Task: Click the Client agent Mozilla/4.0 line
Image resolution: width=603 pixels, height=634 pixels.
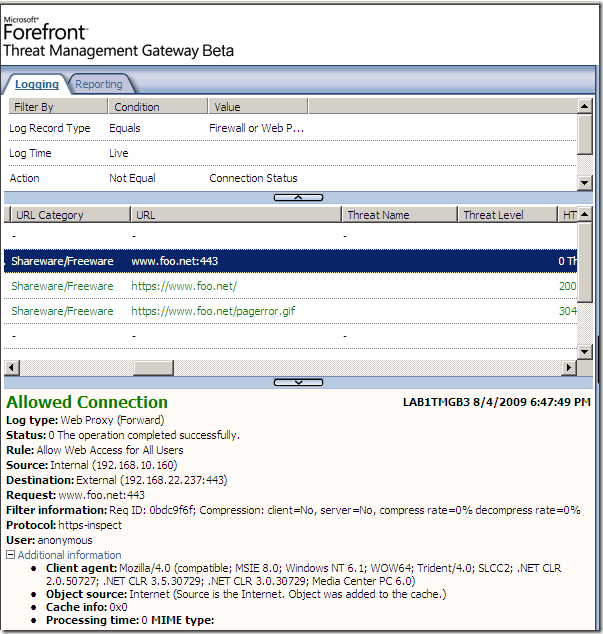Action: tap(303, 575)
